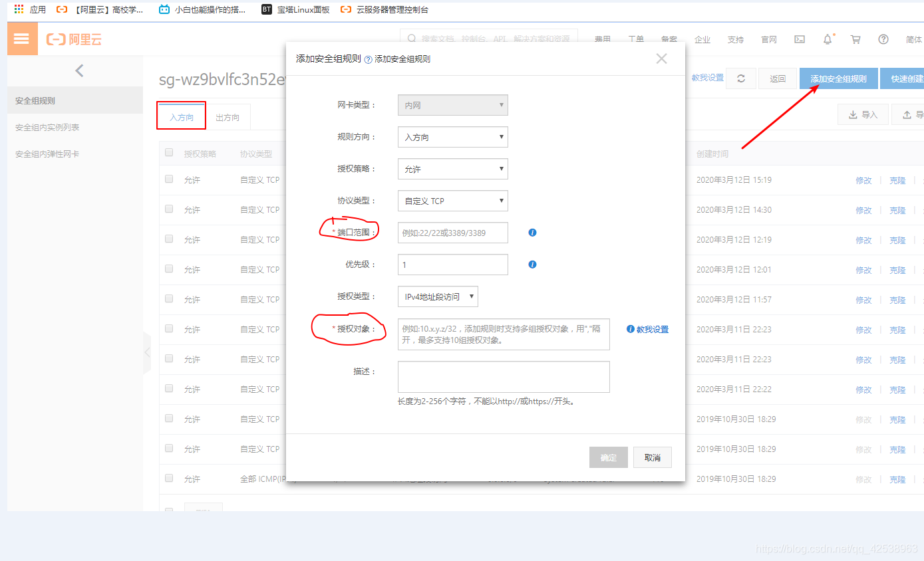The width and height of the screenshot is (924, 561).
Task: Click the 快速创建 button
Action: (x=903, y=78)
